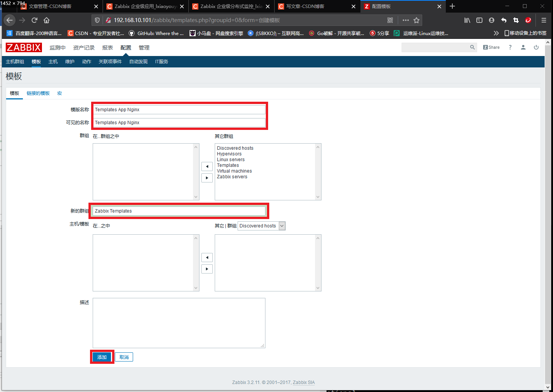Open 百度翻译 bookmark
This screenshot has width=553, height=392.
click(x=34, y=33)
